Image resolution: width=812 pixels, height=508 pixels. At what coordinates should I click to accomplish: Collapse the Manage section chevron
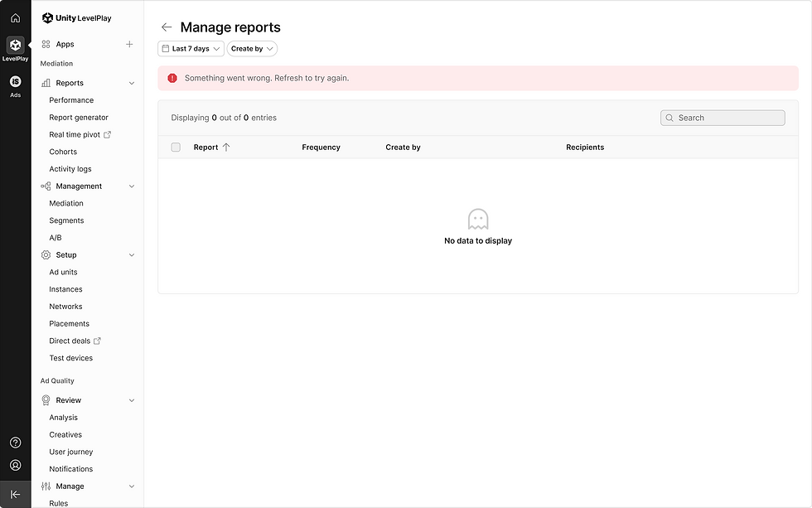[x=132, y=486]
